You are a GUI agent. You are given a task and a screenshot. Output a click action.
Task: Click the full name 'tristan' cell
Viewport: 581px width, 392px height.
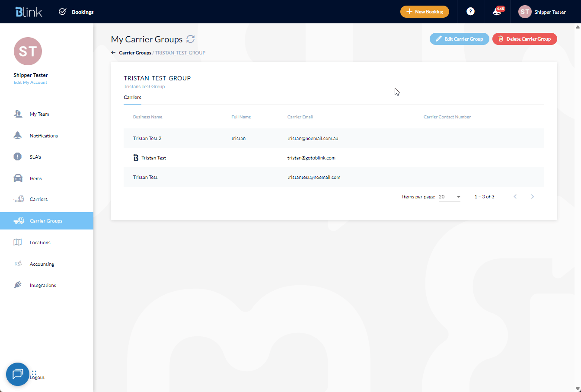click(238, 138)
